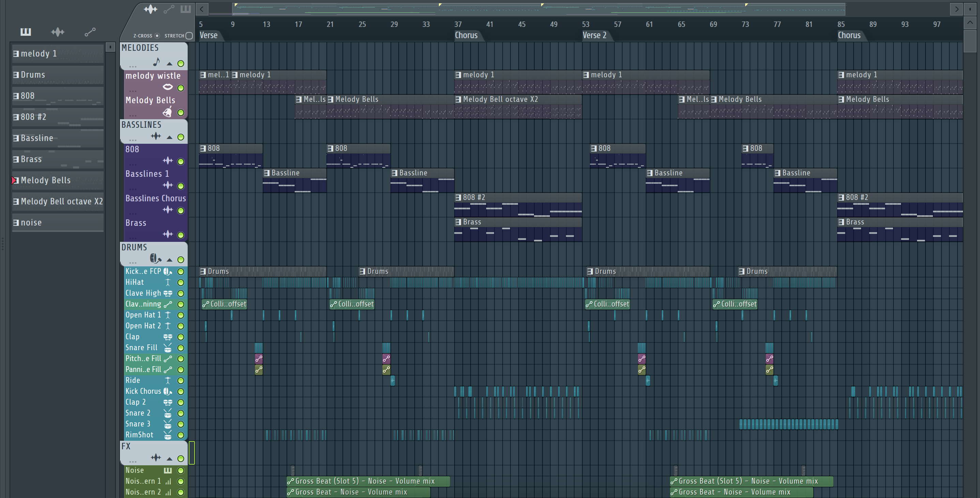Click the automation icon on Pitch..e Fill track
Image resolution: width=980 pixels, height=498 pixels.
click(x=168, y=359)
